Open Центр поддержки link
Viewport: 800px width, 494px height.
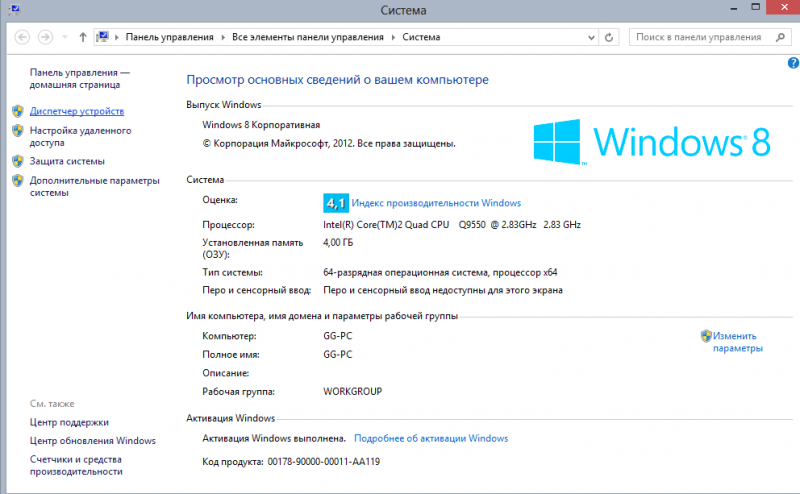69,422
